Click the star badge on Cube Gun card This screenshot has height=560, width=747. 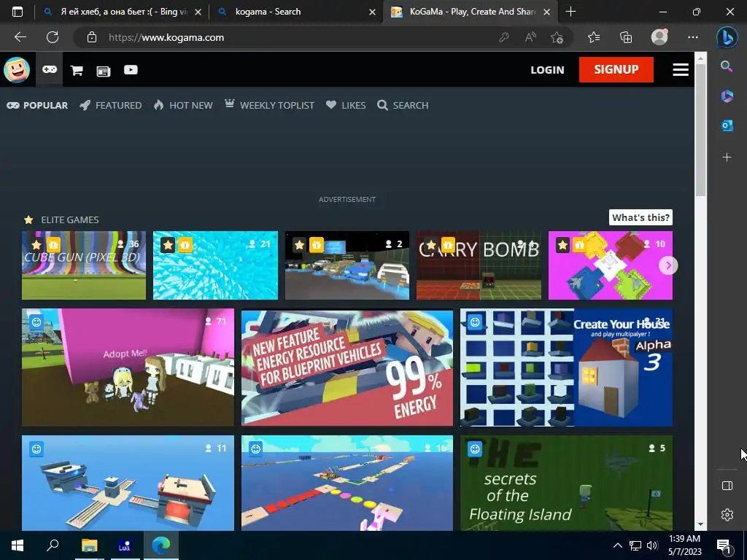coord(36,245)
